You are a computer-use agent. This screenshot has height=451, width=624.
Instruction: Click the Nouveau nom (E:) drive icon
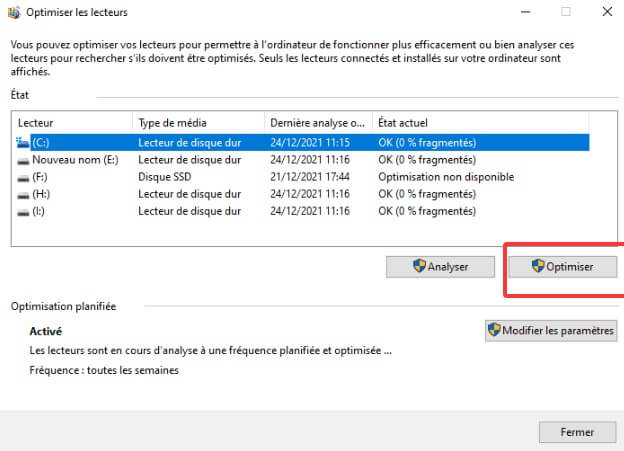coord(23,160)
